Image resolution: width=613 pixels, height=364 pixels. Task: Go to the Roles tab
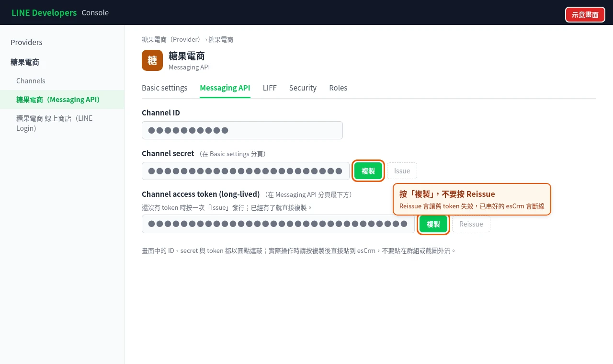pos(338,88)
